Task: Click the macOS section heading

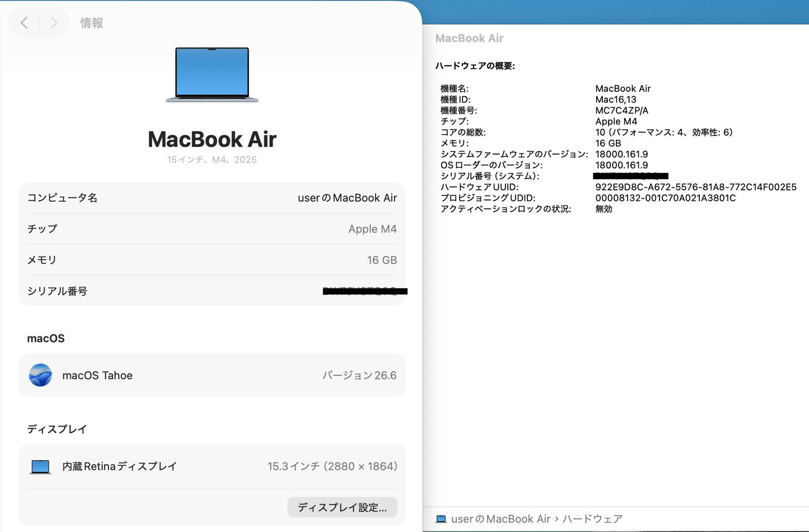Action: click(x=46, y=338)
